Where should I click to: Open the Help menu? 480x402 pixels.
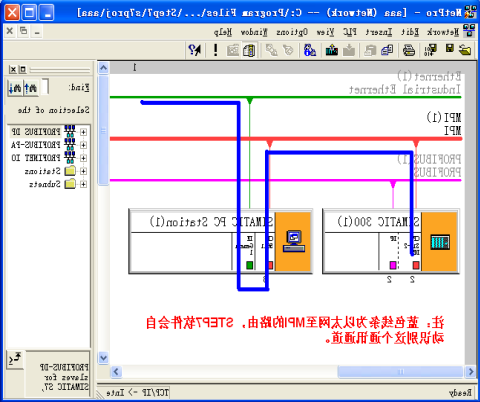click(223, 32)
